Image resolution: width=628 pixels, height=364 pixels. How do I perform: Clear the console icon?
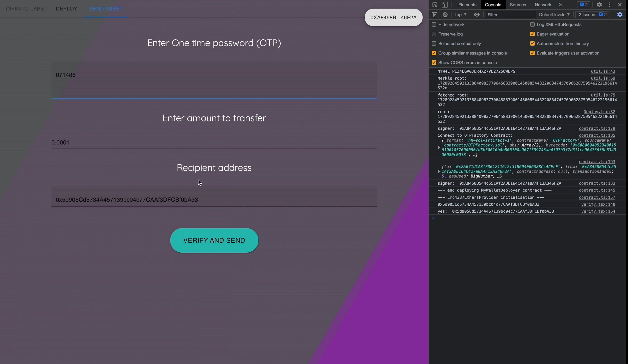[x=445, y=15]
